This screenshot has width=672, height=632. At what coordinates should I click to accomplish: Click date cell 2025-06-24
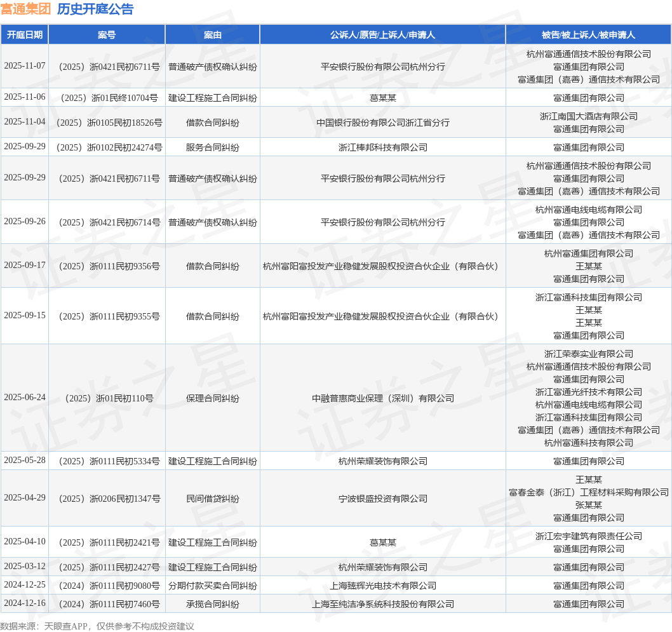tap(24, 398)
